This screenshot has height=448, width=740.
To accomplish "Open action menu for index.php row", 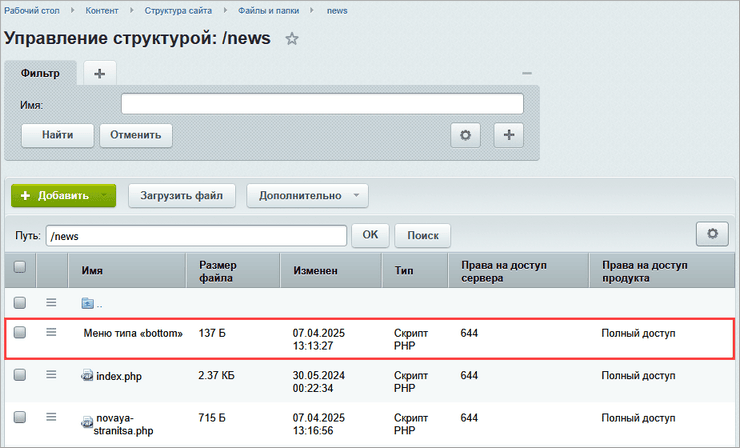I will point(51,375).
